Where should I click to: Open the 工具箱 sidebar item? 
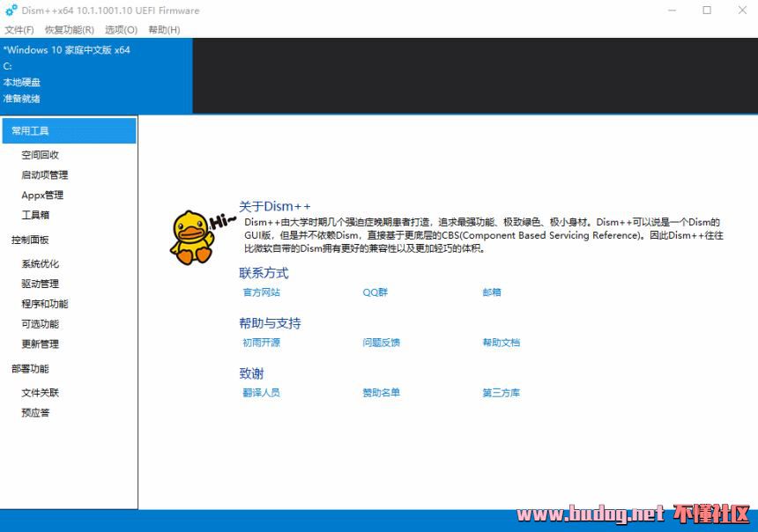(x=35, y=215)
